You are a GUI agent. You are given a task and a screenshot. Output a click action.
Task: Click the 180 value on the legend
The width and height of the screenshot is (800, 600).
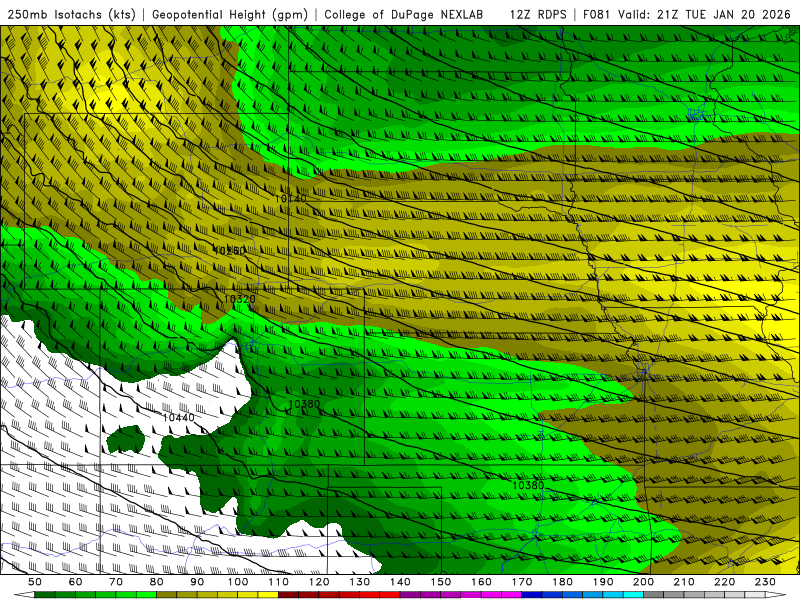coord(562,582)
